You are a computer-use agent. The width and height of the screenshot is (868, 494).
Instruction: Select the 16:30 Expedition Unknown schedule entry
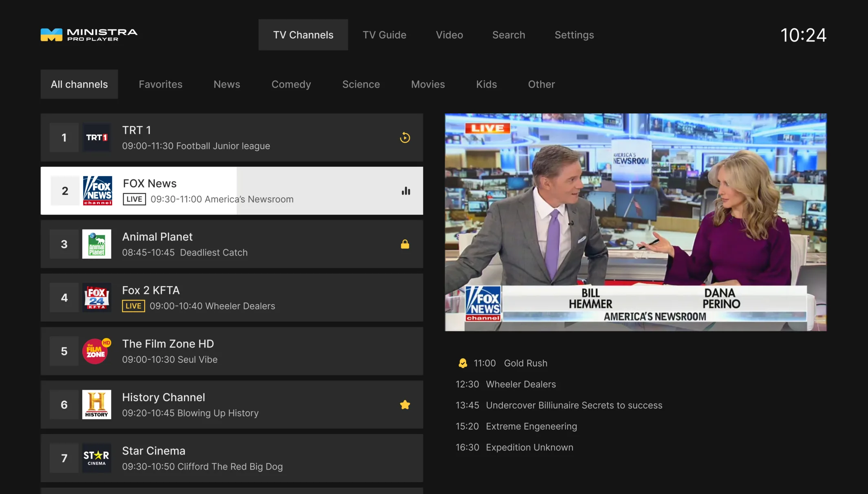[514, 448]
